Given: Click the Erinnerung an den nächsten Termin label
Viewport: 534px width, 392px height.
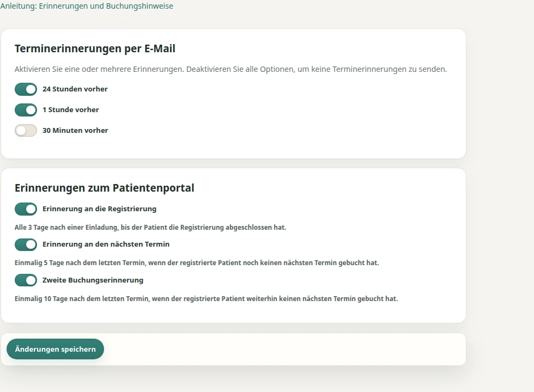Looking at the screenshot, I should 106,244.
